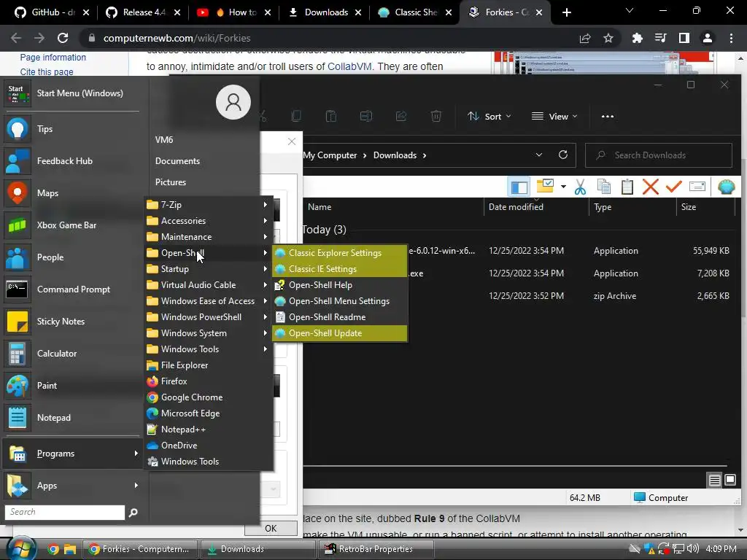Click the red X Delete icon
The image size is (747, 560).
pyautogui.click(x=650, y=187)
